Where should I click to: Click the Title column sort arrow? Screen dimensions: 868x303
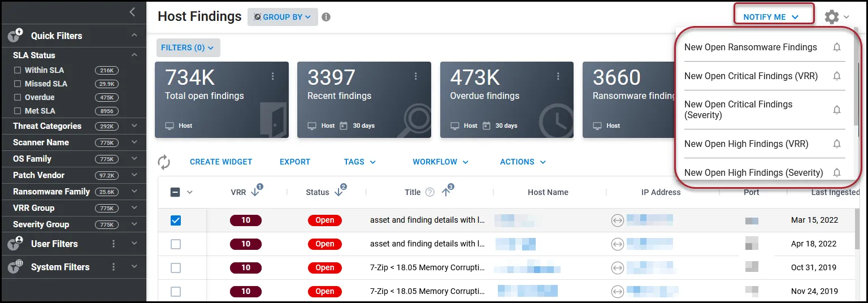[445, 192]
